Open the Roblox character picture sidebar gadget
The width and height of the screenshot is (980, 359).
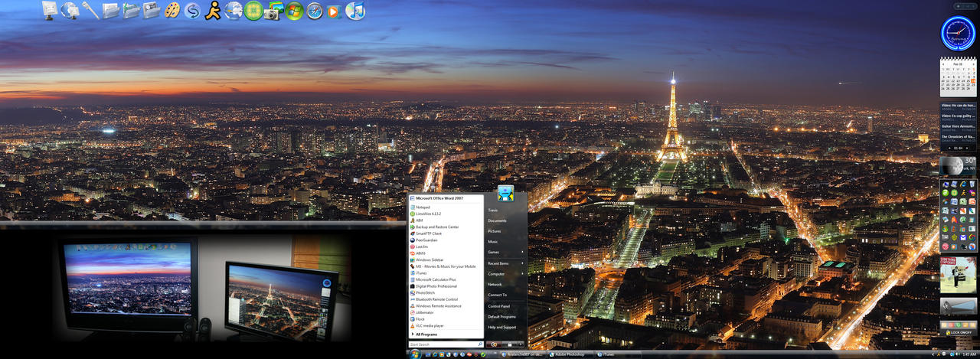coord(959,274)
